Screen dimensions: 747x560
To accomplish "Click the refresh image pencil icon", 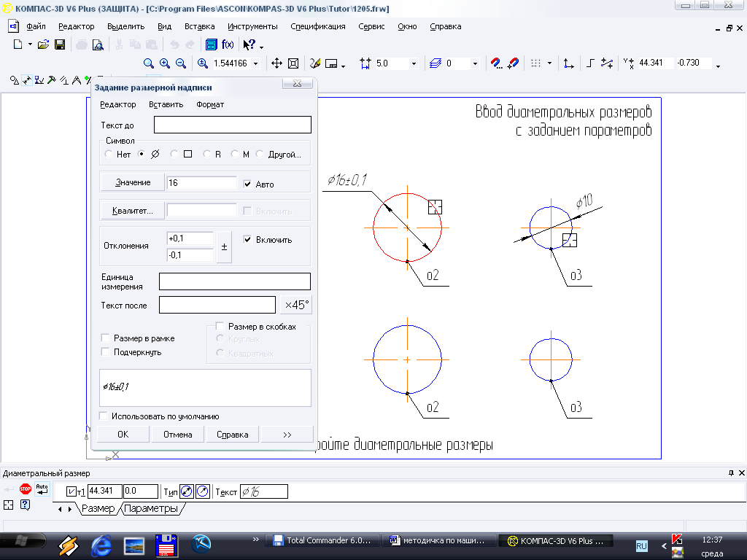I will coord(315,63).
